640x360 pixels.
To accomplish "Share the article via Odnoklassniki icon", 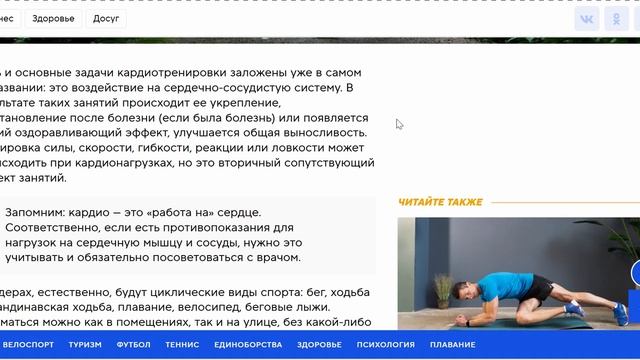I will 616,19.
